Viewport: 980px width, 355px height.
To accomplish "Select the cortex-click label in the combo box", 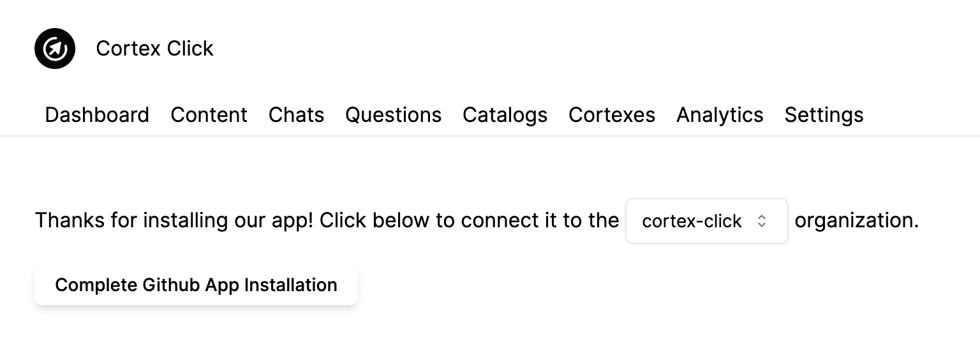I will click(692, 221).
